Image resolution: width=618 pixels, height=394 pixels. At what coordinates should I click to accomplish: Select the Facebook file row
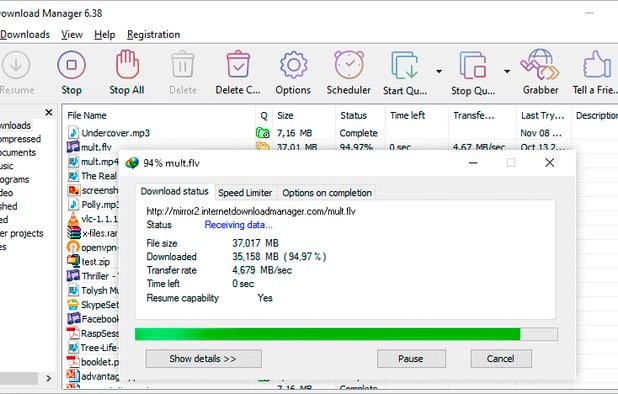tap(93, 319)
